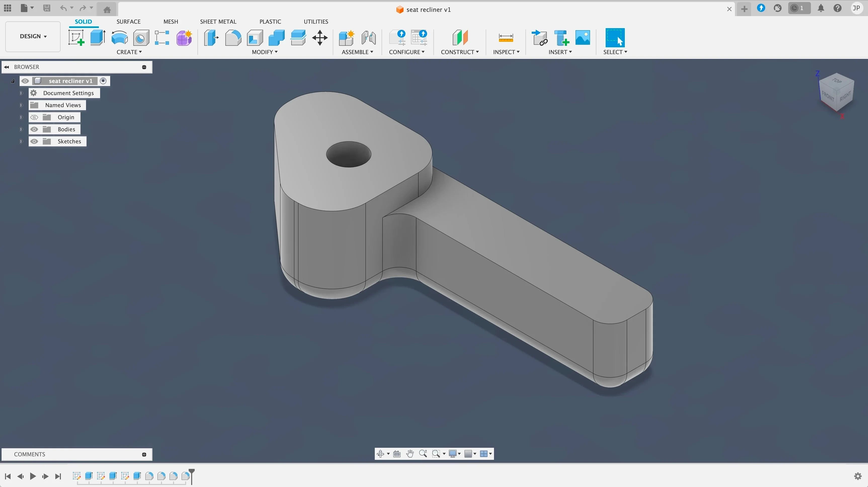Toggle visibility of Sketches folder

[x=34, y=142]
